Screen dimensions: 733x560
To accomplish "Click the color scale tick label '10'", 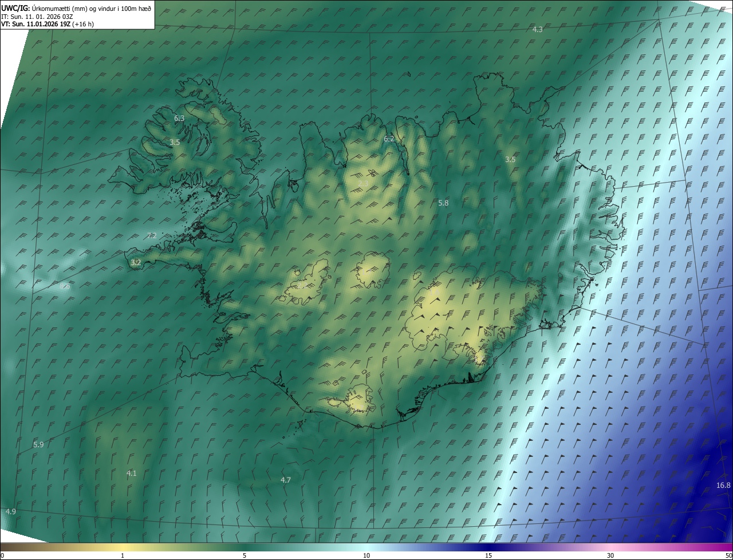I will 366,555.
